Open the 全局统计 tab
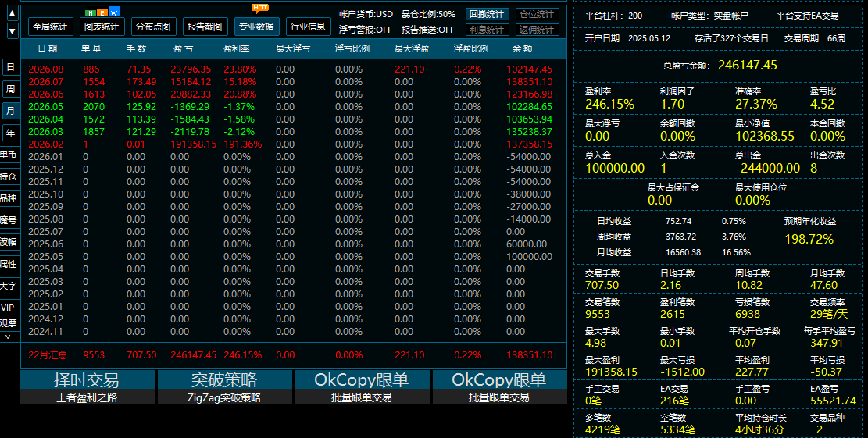 pyautogui.click(x=50, y=27)
